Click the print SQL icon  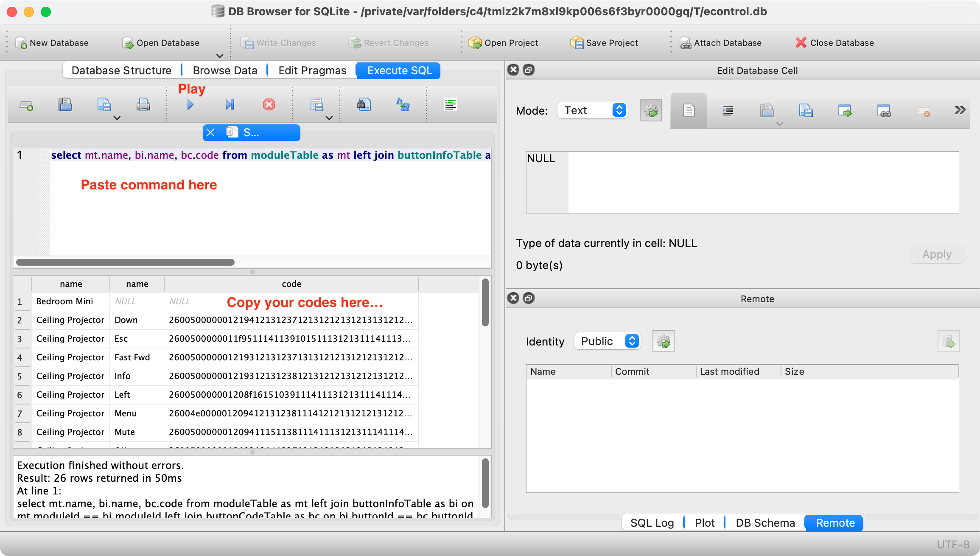coord(143,104)
